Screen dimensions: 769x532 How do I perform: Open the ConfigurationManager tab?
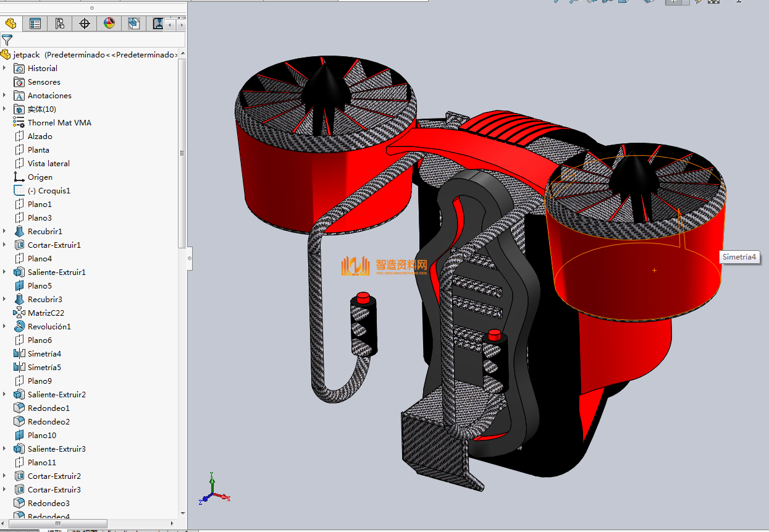(x=60, y=23)
